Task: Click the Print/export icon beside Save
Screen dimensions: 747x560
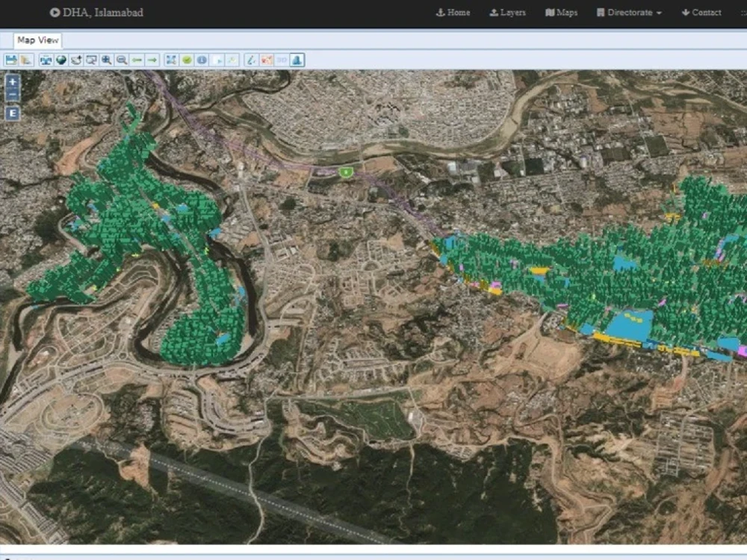Action: (25, 60)
